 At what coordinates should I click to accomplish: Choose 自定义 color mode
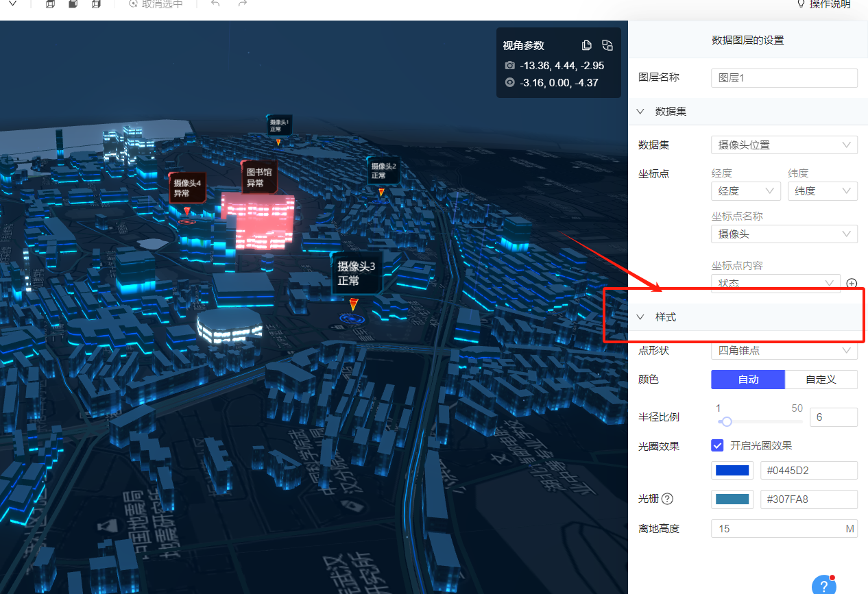[x=821, y=380]
